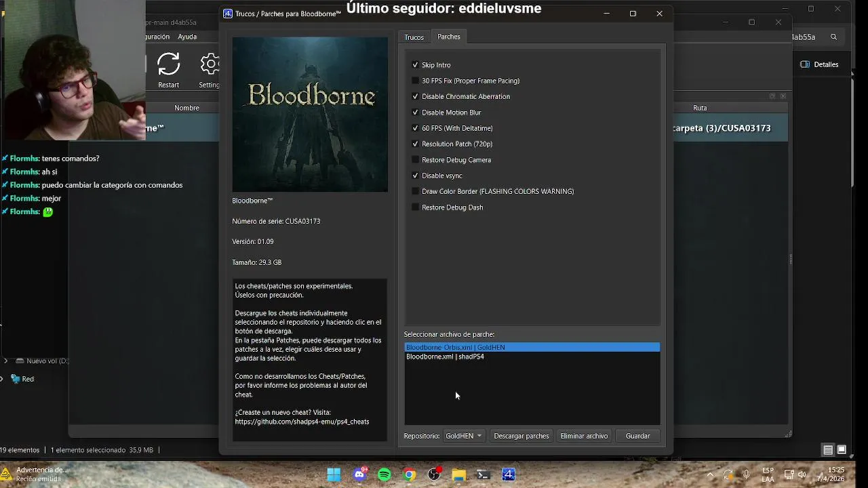Image resolution: width=868 pixels, height=488 pixels.
Task: Expand the Nuevo vol (D:) tree item
Action: [5, 361]
